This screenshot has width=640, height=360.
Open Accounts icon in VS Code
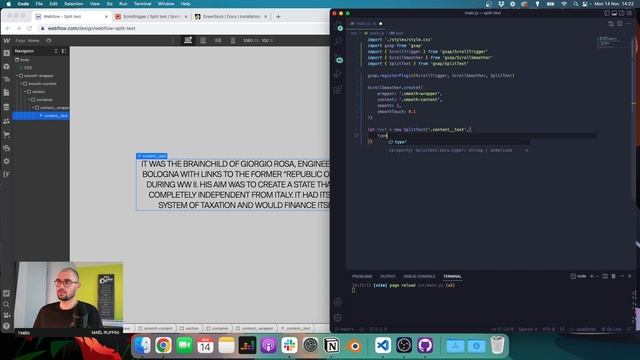[x=338, y=302]
